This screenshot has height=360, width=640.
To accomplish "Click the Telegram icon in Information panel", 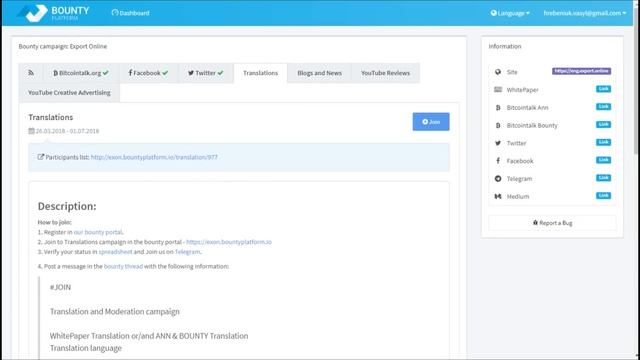I will click(498, 179).
